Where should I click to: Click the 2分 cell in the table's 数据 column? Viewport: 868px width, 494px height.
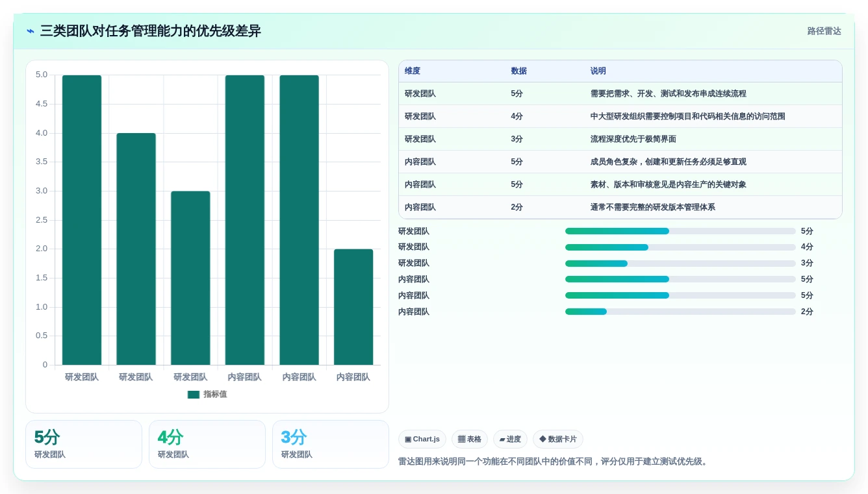click(517, 207)
